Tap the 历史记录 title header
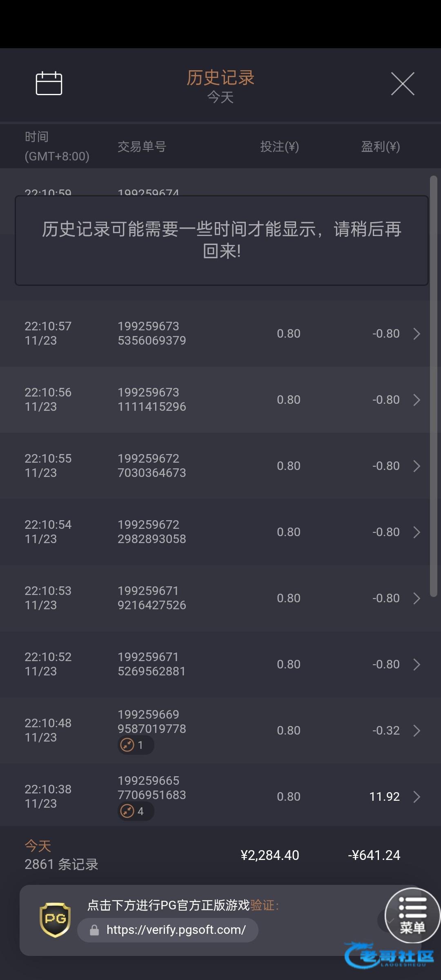This screenshot has height=980, width=441. [x=220, y=78]
